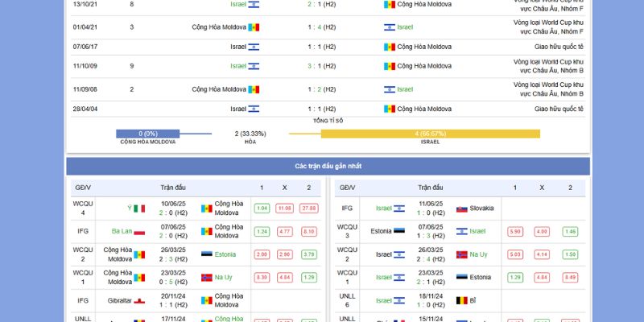644x322 pixels.
Task: Click the Italy flag beside Ý
Action: [x=139, y=208]
